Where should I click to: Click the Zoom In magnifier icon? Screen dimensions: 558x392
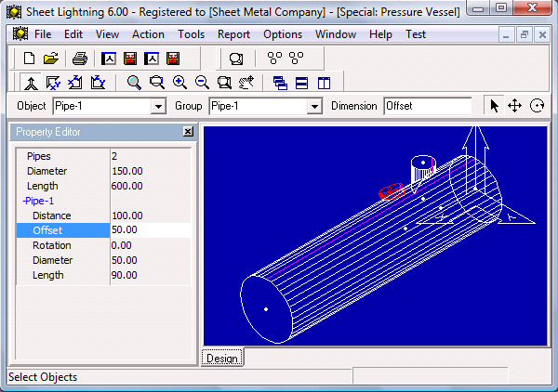point(179,83)
